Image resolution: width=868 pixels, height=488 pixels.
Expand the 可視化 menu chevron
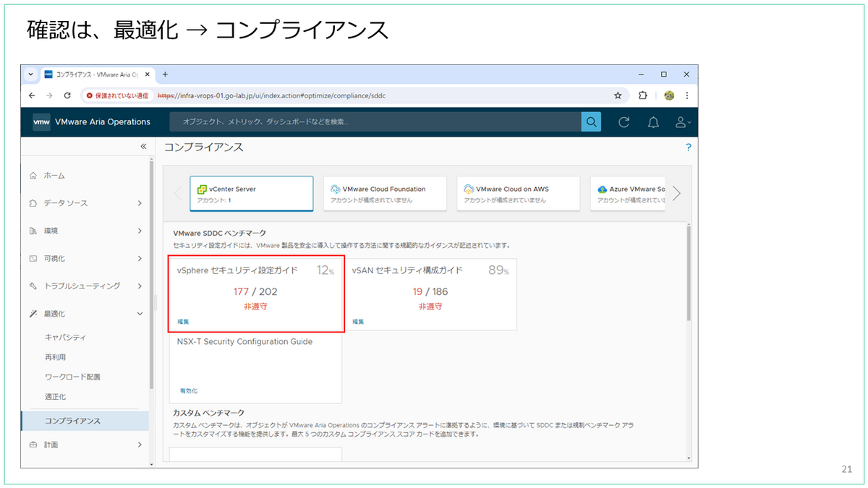coord(140,258)
